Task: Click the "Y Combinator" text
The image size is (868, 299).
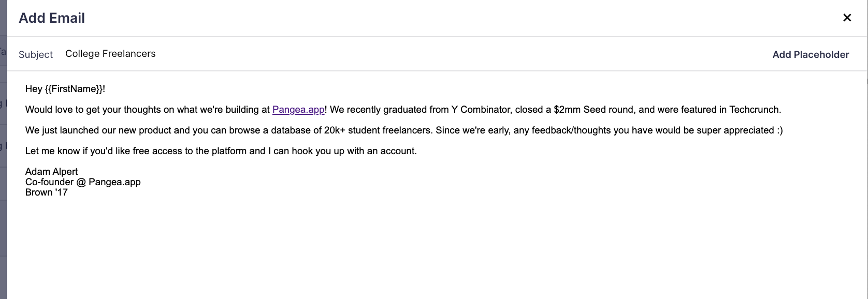Action: (480, 110)
